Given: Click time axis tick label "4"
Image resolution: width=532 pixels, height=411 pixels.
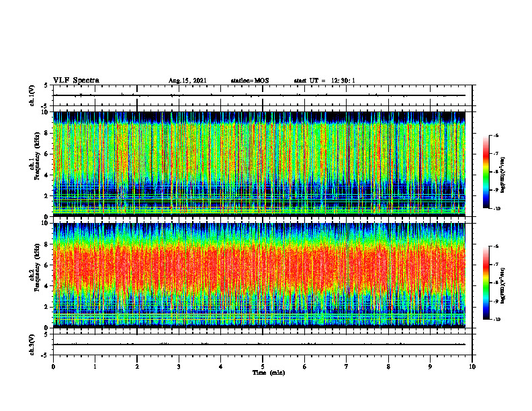Looking at the screenshot, I should (221, 367).
